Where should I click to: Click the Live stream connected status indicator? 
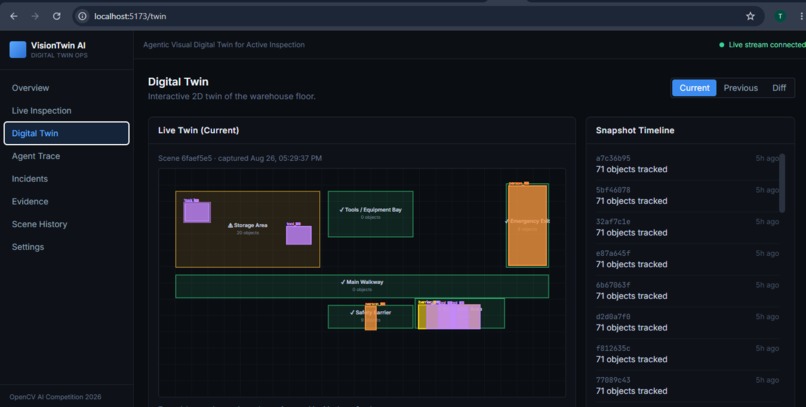coord(762,45)
